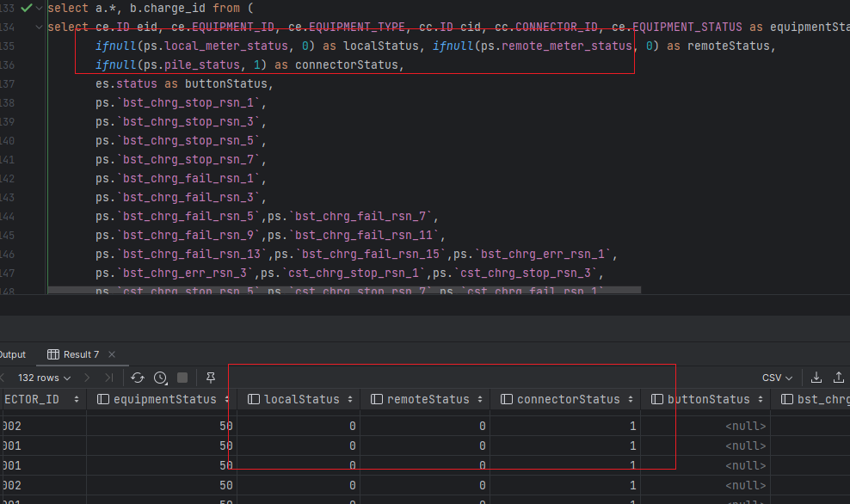
Task: Click the editor horizontal scrollbar
Action: tap(344, 291)
